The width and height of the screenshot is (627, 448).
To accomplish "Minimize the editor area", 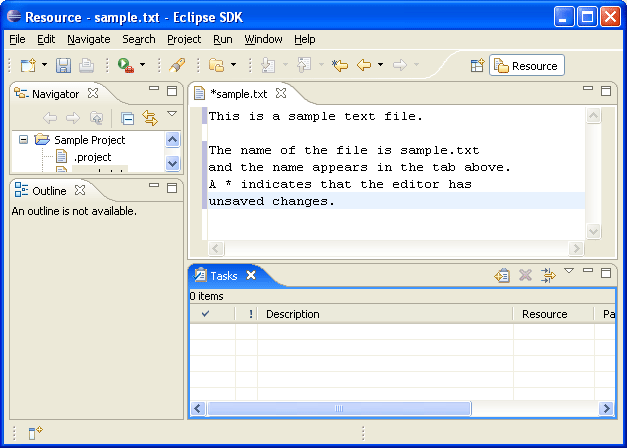I will tap(588, 89).
